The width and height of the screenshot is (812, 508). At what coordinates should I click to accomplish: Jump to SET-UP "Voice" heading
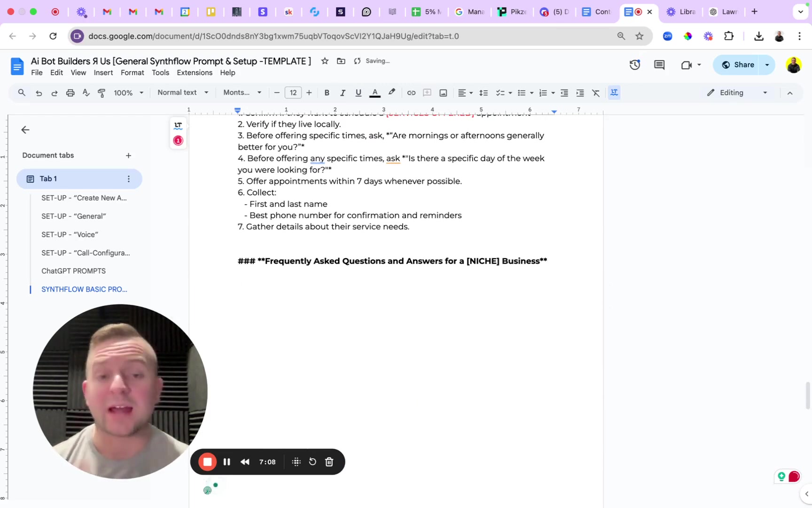70,234
